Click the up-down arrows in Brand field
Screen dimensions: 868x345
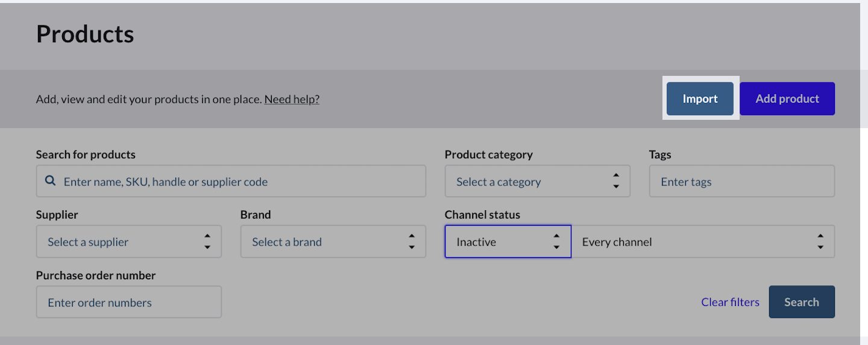pyautogui.click(x=412, y=242)
